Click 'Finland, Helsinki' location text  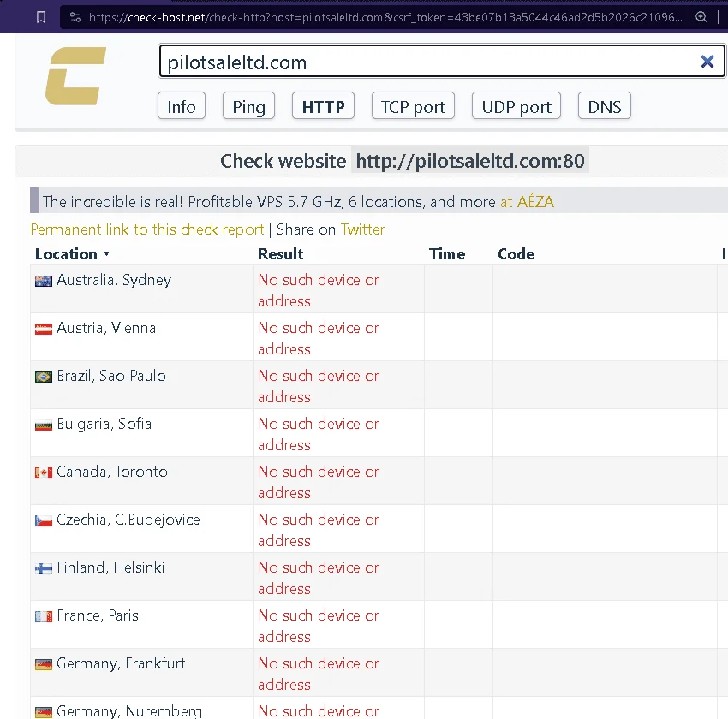(x=110, y=567)
